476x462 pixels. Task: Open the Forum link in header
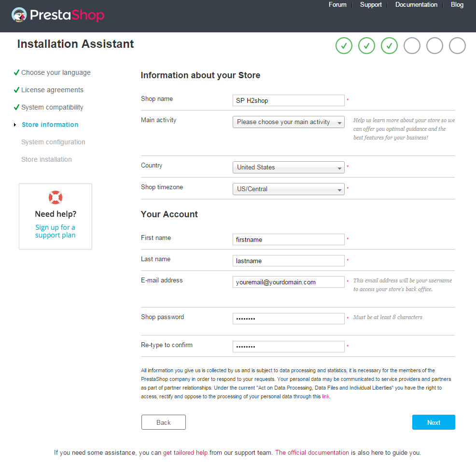[337, 4]
